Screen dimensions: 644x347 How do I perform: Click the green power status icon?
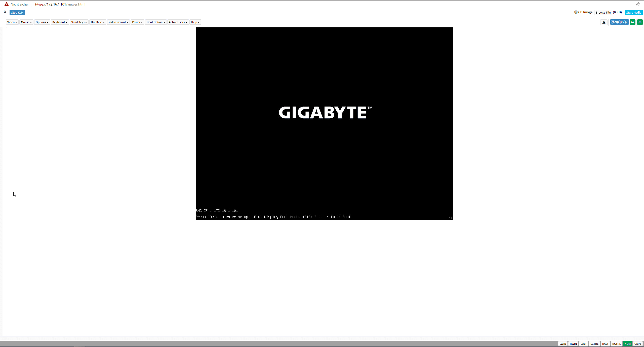640,22
